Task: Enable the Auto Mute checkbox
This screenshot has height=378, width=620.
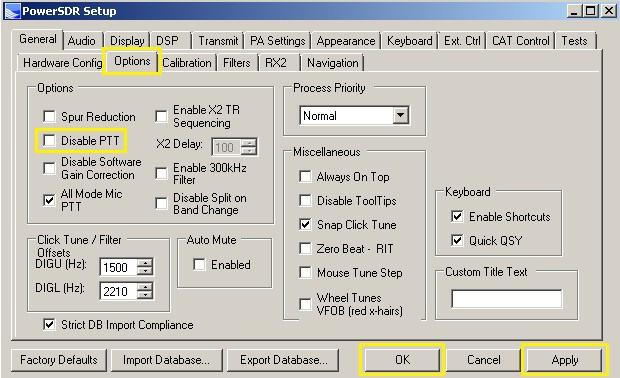Action: pyautogui.click(x=199, y=265)
